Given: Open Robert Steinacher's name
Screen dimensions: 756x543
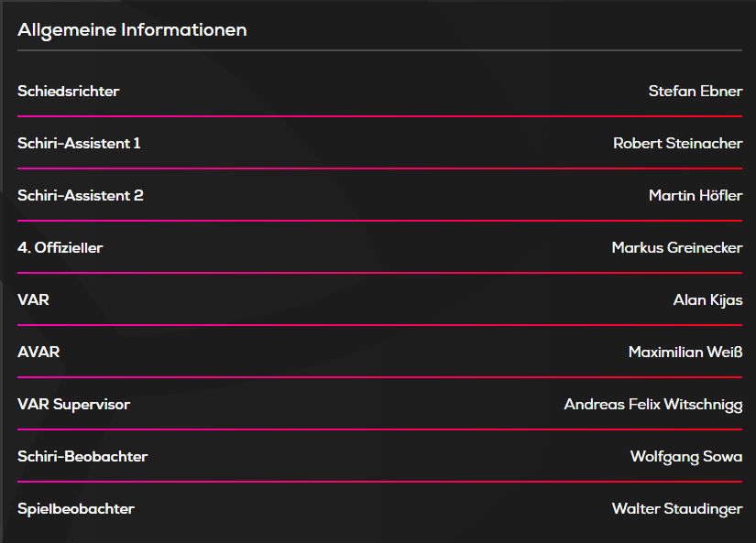Looking at the screenshot, I should 677,144.
